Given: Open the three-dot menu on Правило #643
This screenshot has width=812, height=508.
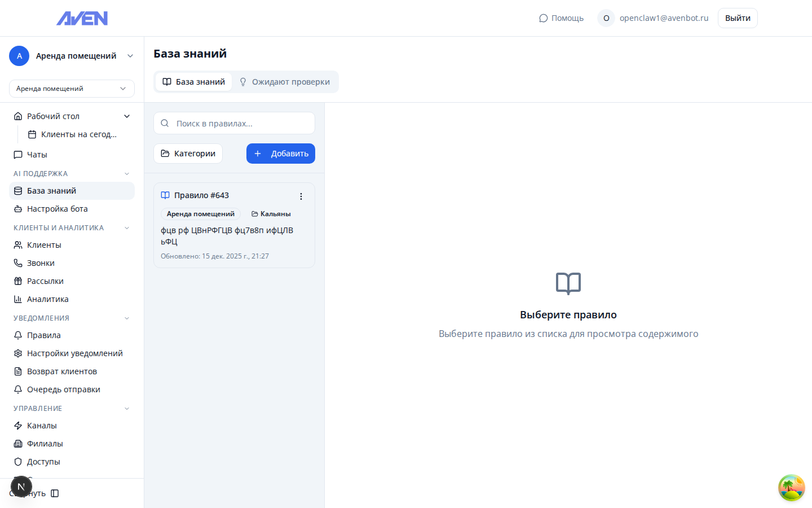Looking at the screenshot, I should tap(301, 196).
